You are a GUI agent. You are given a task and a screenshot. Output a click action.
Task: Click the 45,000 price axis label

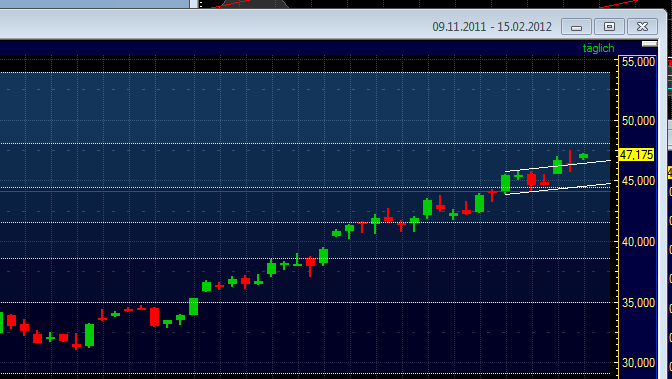638,181
